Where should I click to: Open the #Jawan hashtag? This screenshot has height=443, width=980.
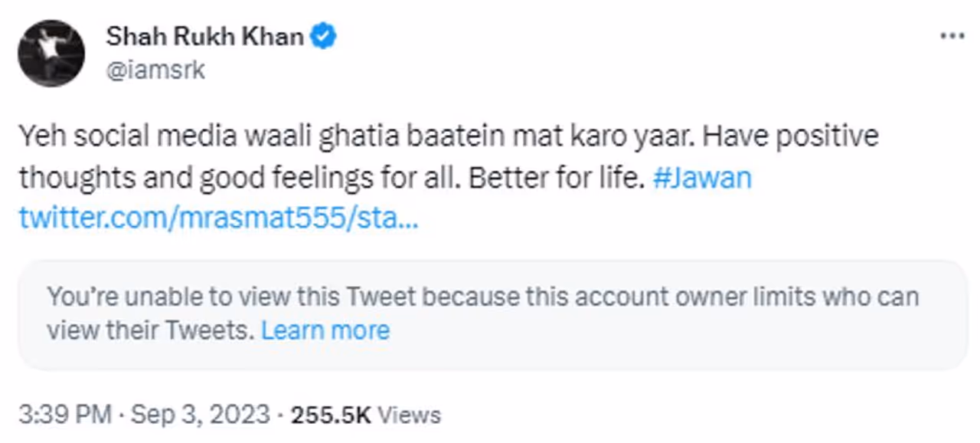702,178
